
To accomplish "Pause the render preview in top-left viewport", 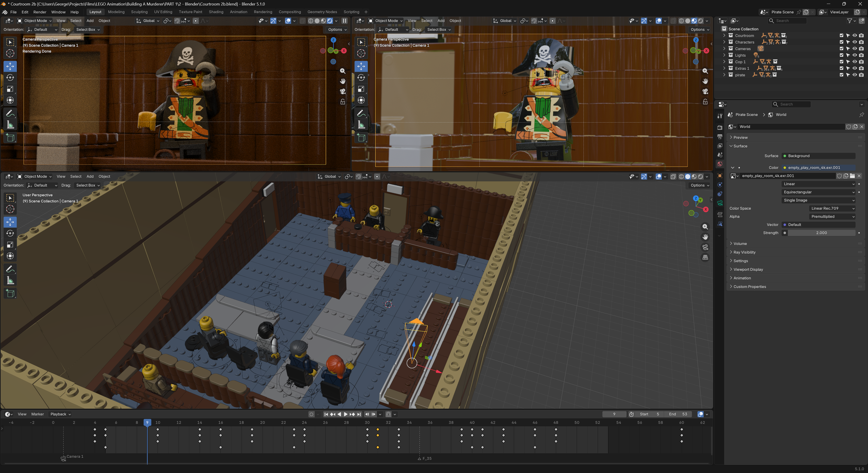I will (344, 21).
